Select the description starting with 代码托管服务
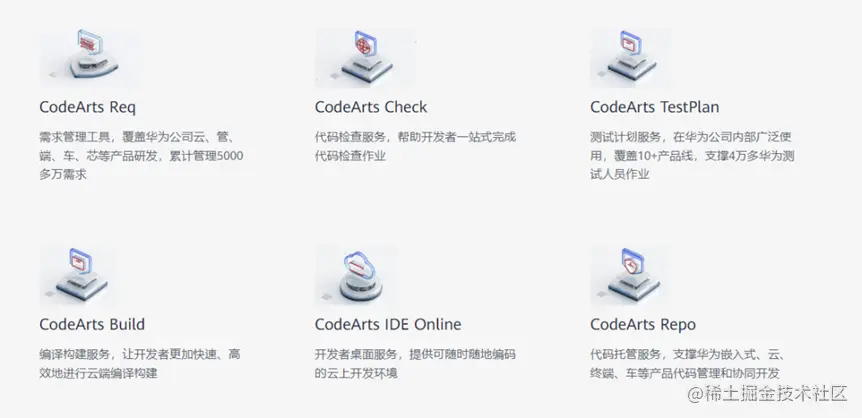This screenshot has width=862, height=418. coord(687,364)
